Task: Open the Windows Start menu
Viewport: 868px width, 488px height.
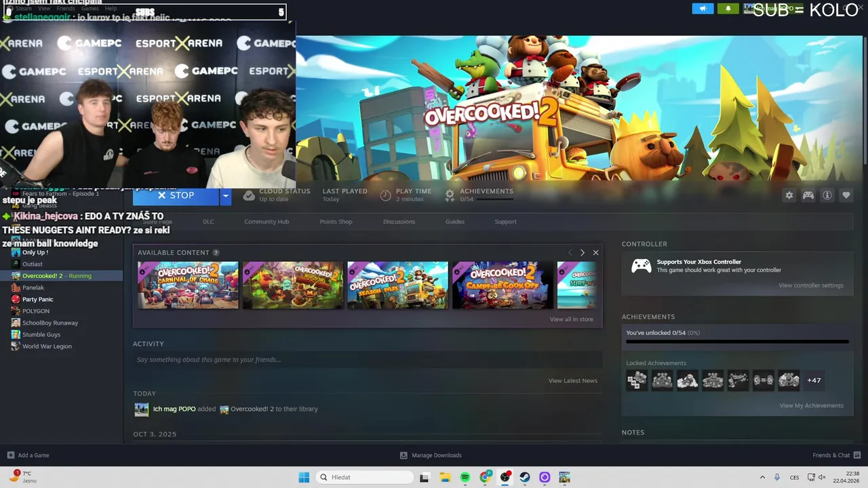Action: [x=304, y=477]
